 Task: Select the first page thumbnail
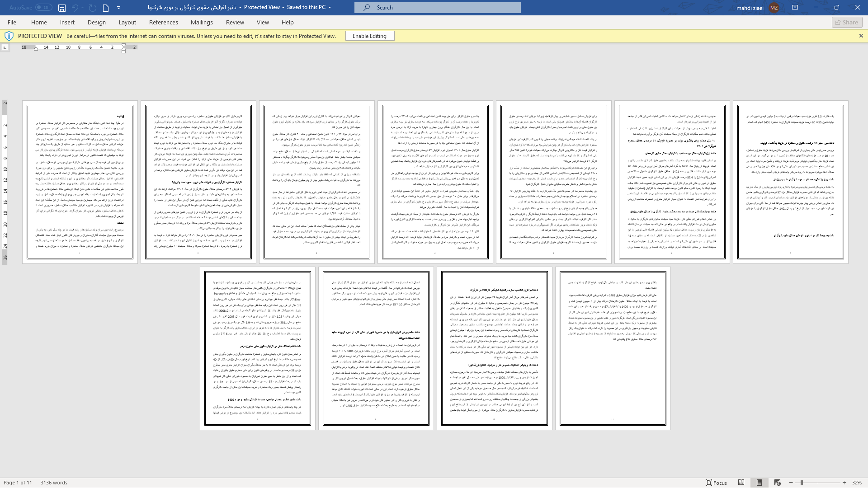80,182
